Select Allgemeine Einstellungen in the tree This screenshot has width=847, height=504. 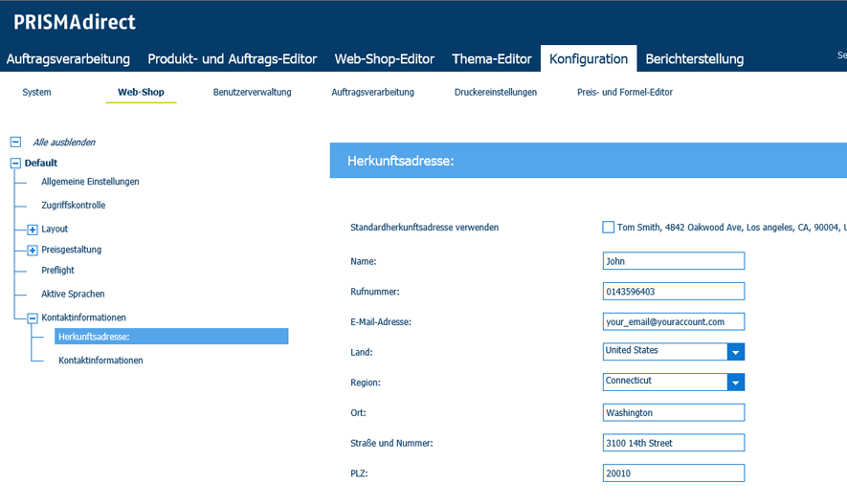[x=90, y=182]
